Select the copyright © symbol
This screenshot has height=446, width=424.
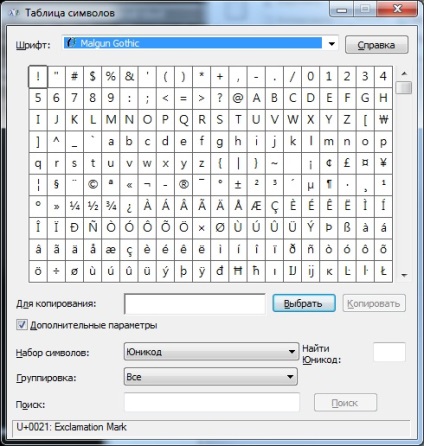[x=92, y=185]
